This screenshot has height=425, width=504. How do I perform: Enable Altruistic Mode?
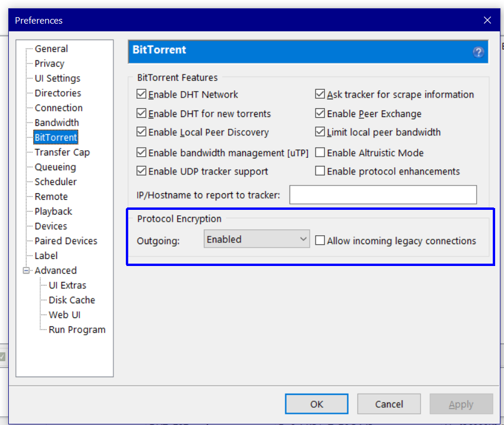pos(320,153)
